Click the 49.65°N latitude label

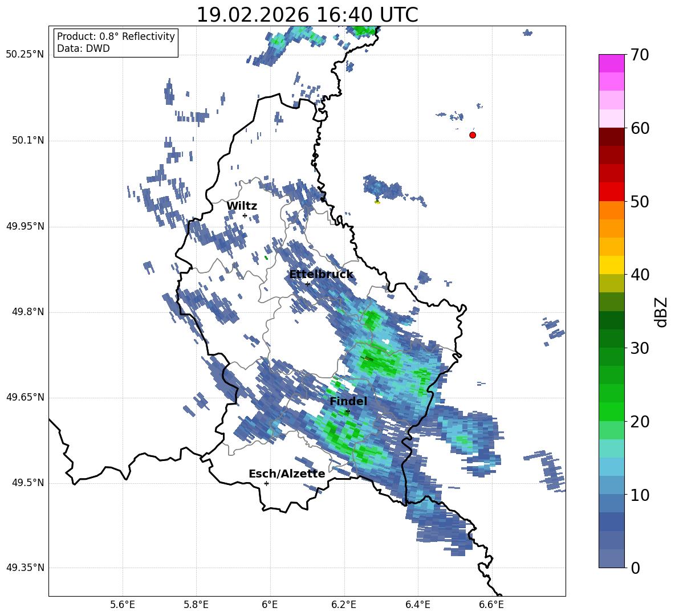tap(25, 397)
